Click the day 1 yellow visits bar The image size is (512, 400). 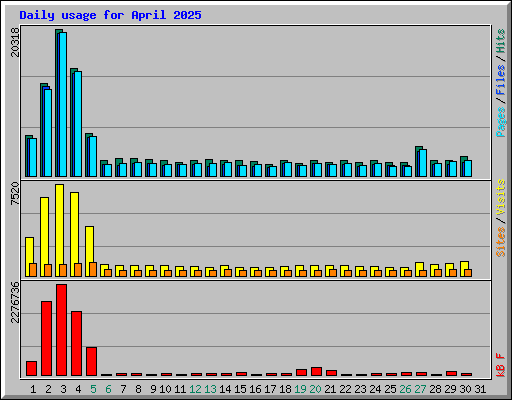tap(29, 257)
